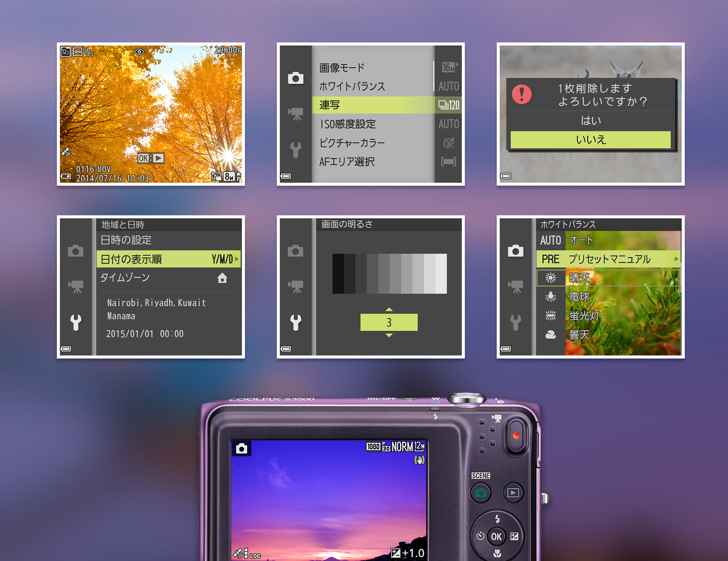
Task: Click grayscale brightness gradient bar
Action: [389, 274]
